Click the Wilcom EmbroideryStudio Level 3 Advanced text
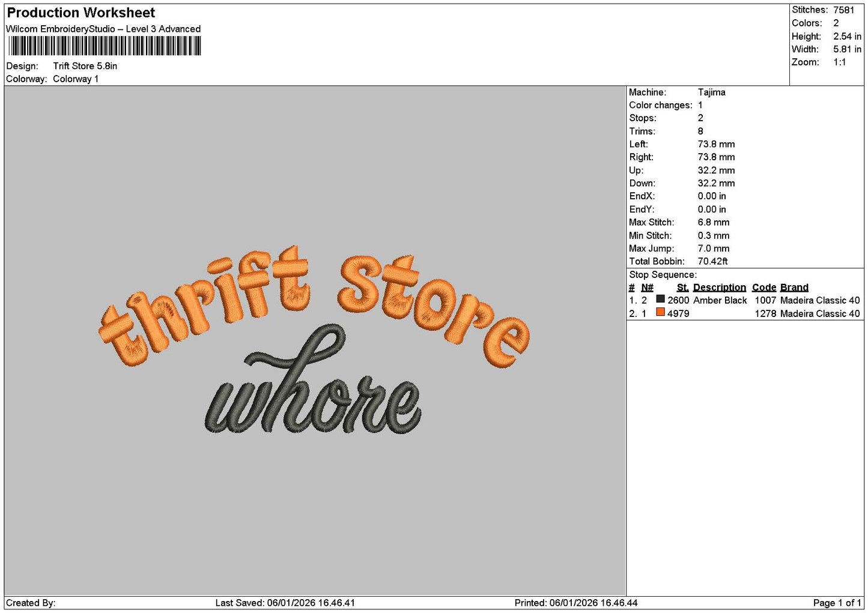Image resolution: width=868 pixels, height=613 pixels. pos(103,29)
